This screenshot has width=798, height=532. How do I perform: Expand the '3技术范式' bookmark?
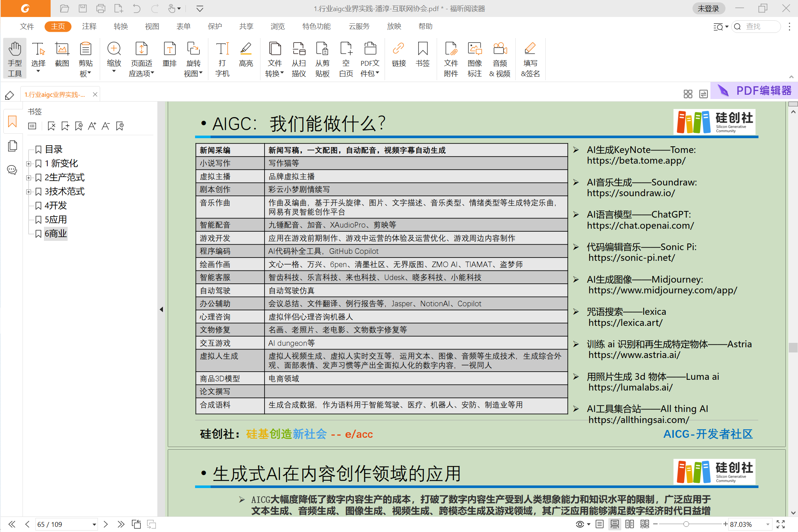[x=28, y=192]
